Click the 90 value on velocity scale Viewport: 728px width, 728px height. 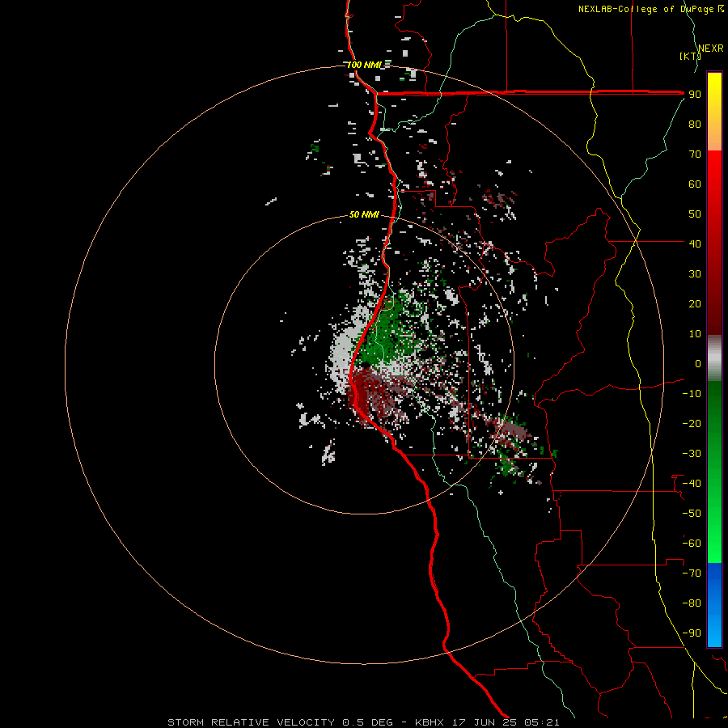(695, 95)
